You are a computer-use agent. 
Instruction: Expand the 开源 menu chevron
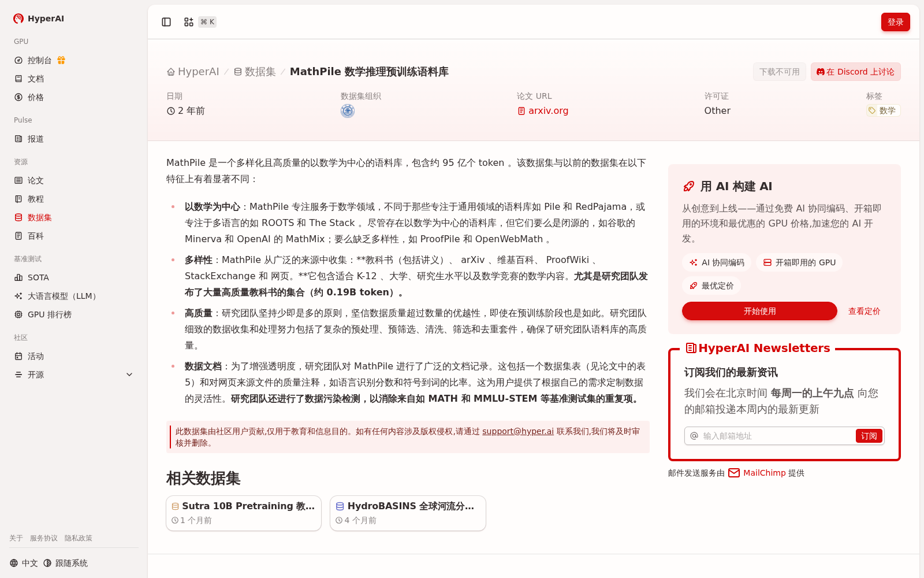129,375
